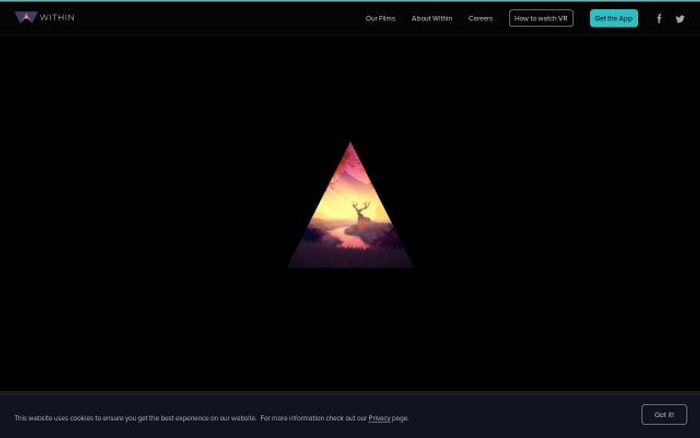Click the deer silhouette in the triangle
This screenshot has height=438, width=700.
tap(362, 215)
